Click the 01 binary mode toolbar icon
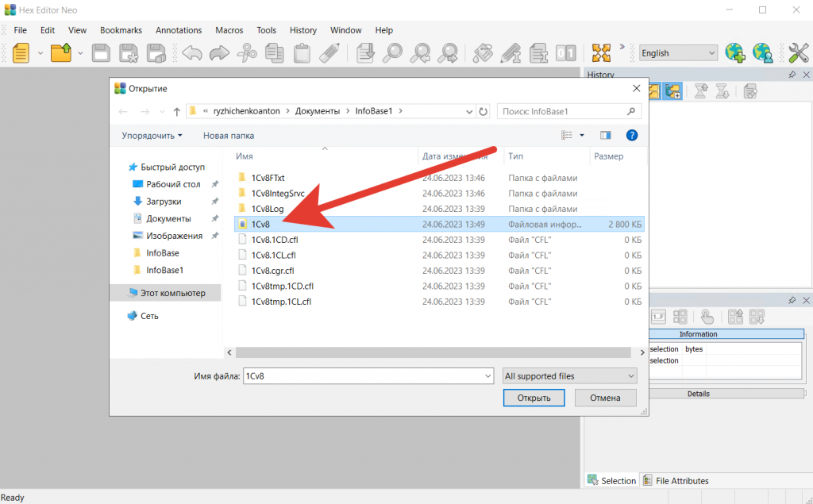The width and height of the screenshot is (813, 504). (565, 53)
